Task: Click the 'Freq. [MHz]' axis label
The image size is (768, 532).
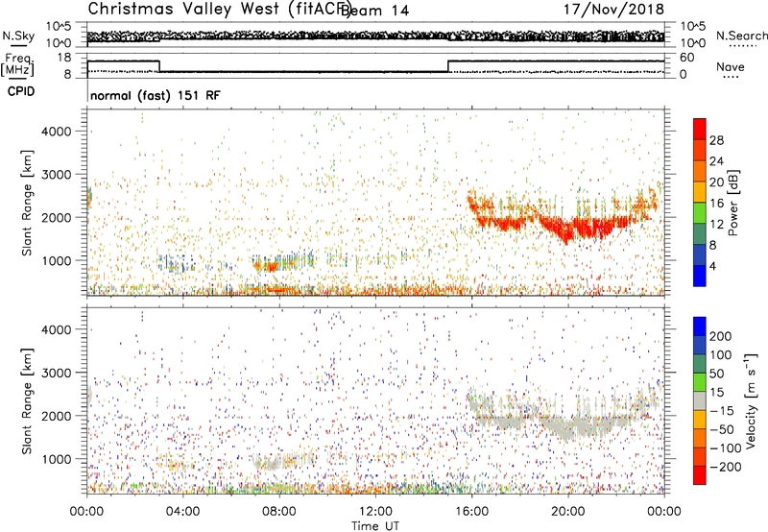Action: [17, 65]
